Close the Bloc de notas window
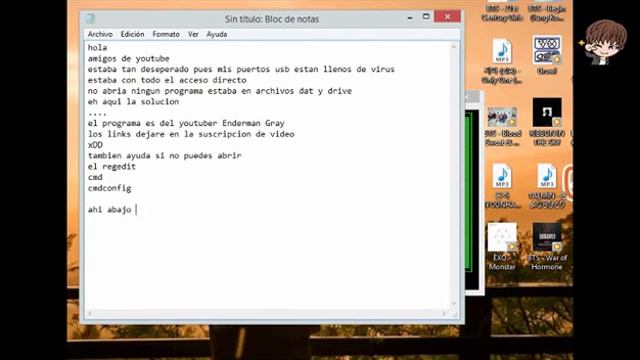The width and height of the screenshot is (640, 360). coord(447,17)
